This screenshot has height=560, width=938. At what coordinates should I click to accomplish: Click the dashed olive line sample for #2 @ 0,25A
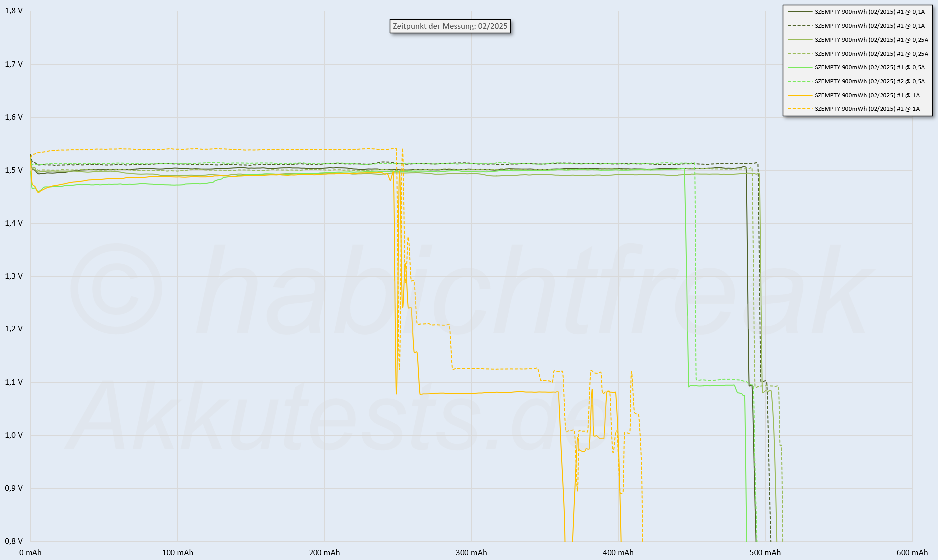click(800, 54)
